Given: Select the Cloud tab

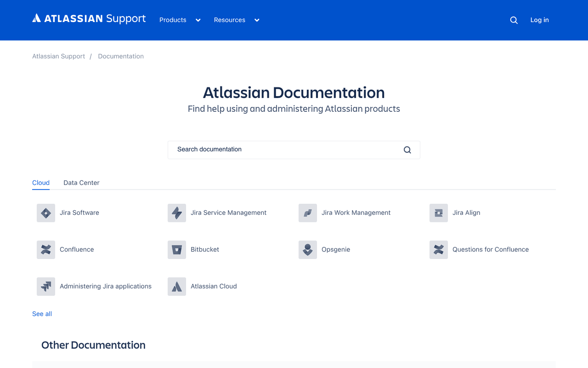Looking at the screenshot, I should point(41,183).
